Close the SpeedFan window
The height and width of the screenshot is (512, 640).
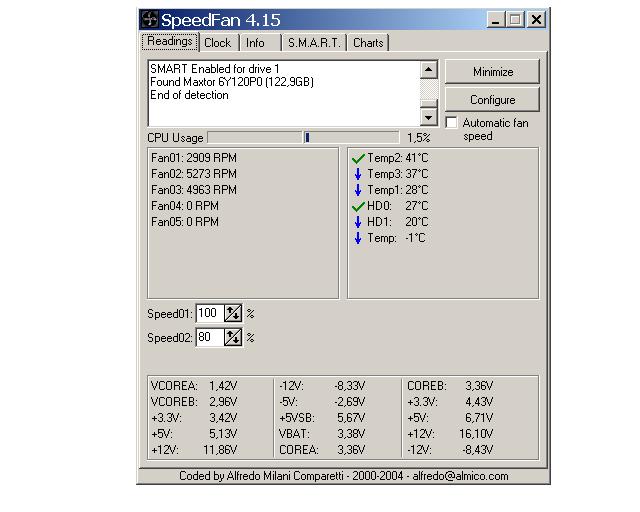tap(536, 20)
